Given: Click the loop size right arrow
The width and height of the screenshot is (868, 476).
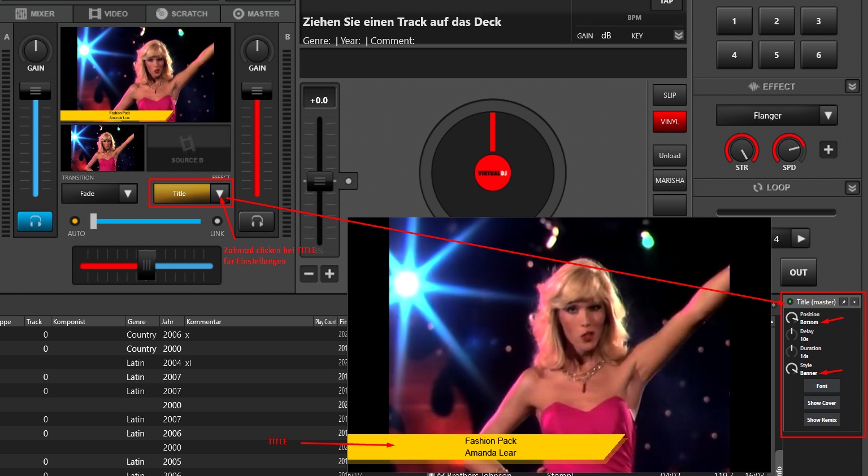Looking at the screenshot, I should 801,238.
